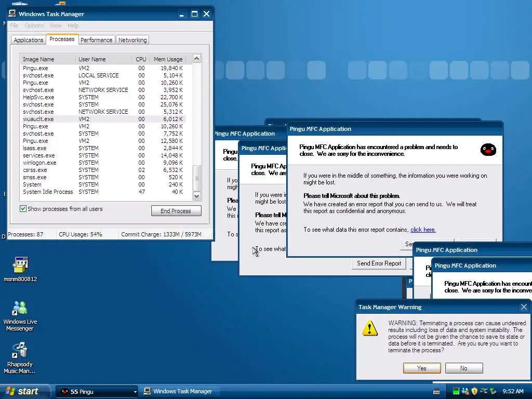Image resolution: width=532 pixels, height=399 pixels.
Task: Click the yellow Security Center shield tray icon
Action: click(x=474, y=391)
